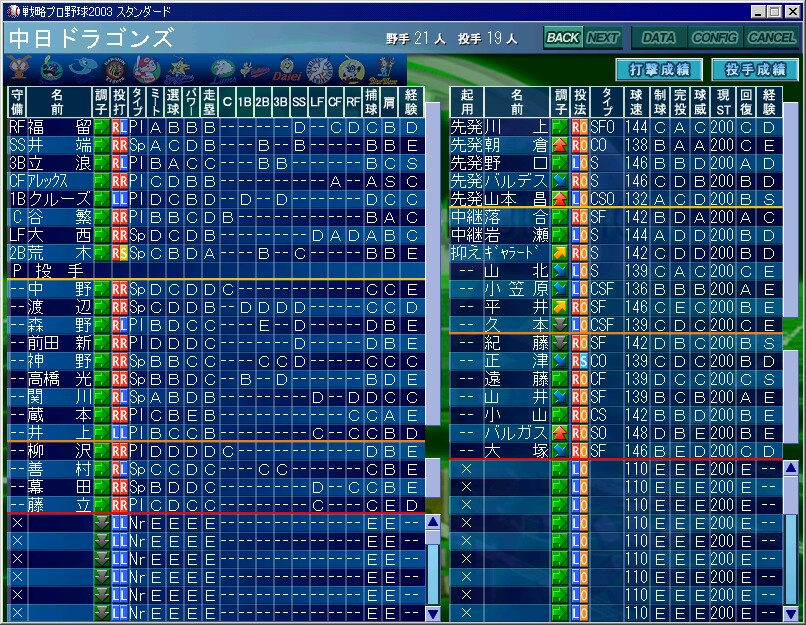Click バルデス's blue down-arrow condition icon

click(560, 182)
